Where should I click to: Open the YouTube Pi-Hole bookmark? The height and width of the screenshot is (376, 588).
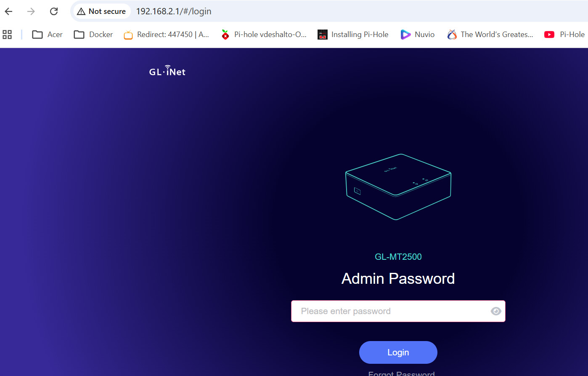[x=564, y=35]
